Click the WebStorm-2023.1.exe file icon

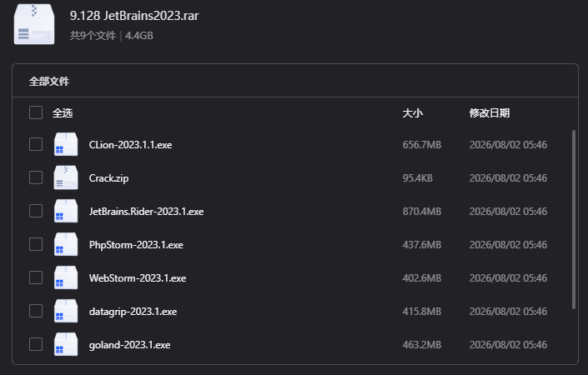[x=66, y=277]
